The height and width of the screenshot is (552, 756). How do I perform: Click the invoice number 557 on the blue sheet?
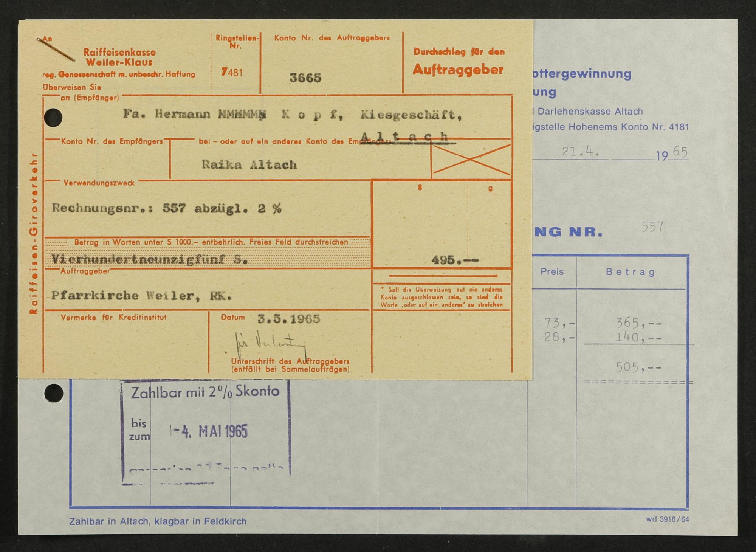652,227
